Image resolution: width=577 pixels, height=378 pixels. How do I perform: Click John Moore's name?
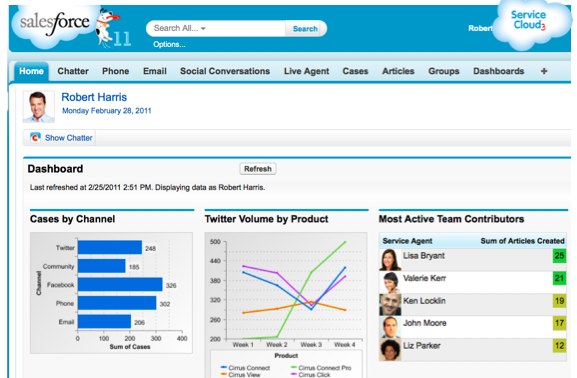click(425, 323)
